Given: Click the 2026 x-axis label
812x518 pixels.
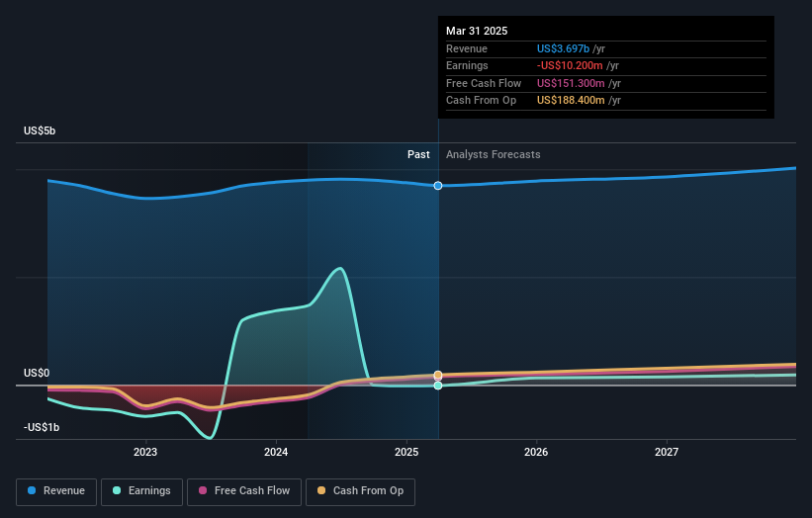Looking at the screenshot, I should pyautogui.click(x=536, y=453).
